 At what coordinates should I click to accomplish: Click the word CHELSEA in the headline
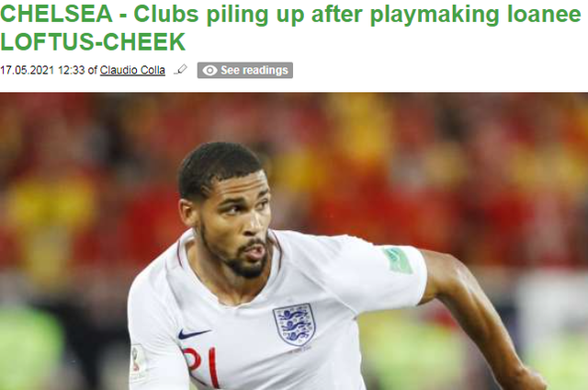(x=56, y=14)
